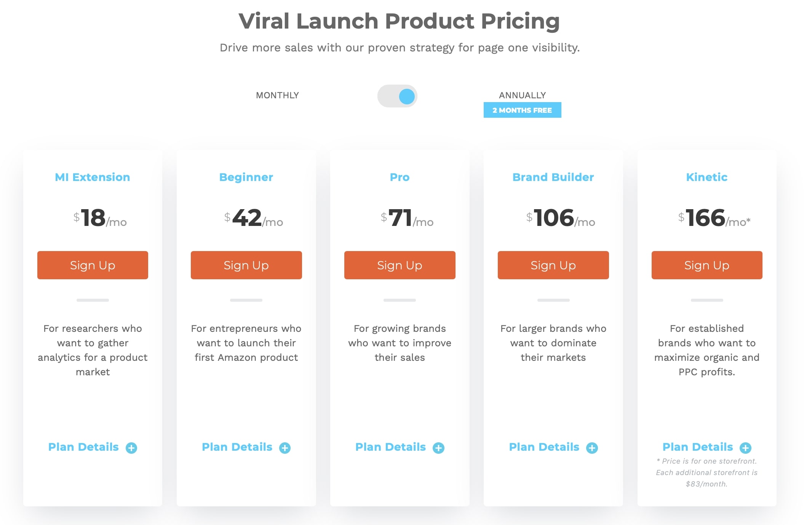Click the Brand Builder plan title
The width and height of the screenshot is (812, 525).
coord(553,177)
